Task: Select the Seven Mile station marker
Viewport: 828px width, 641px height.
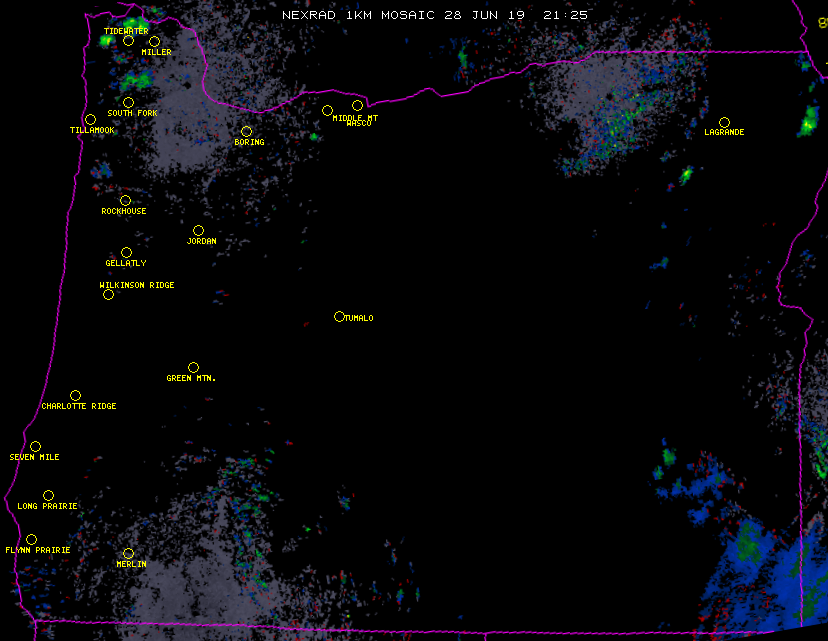Action: click(x=35, y=446)
